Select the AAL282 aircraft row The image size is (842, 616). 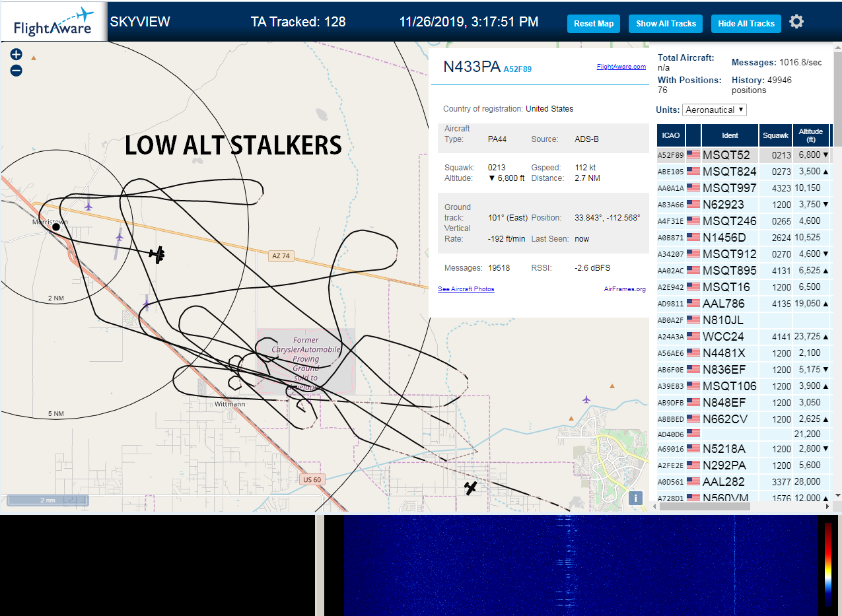[743, 482]
